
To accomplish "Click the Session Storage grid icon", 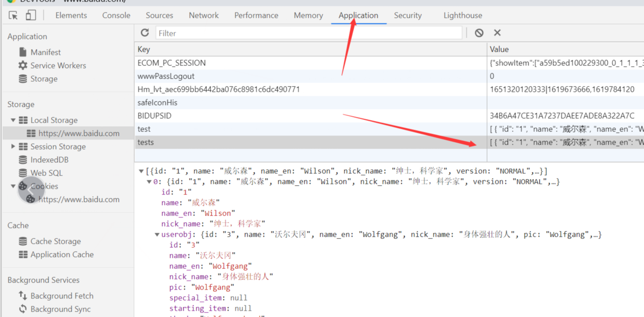I will pyautogui.click(x=23, y=147).
